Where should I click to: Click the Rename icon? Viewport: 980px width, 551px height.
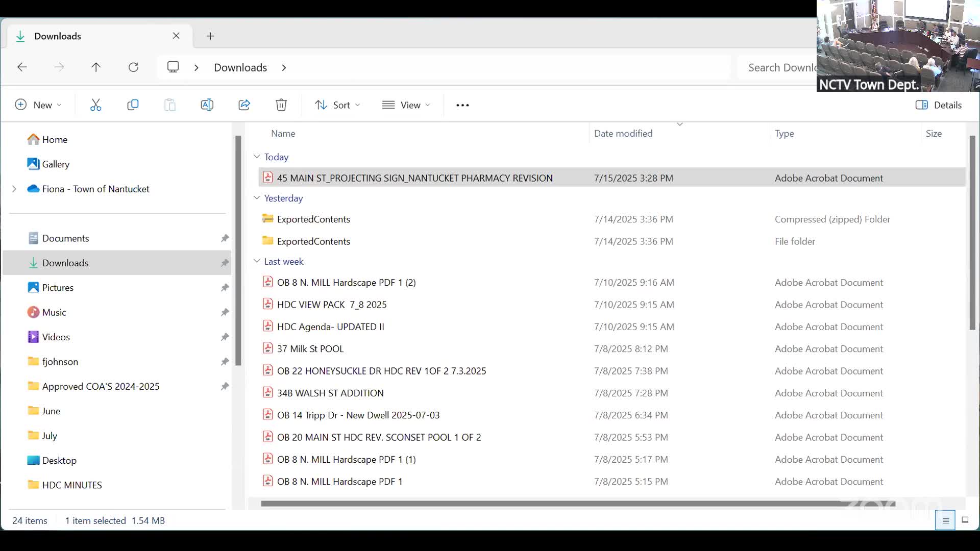207,105
